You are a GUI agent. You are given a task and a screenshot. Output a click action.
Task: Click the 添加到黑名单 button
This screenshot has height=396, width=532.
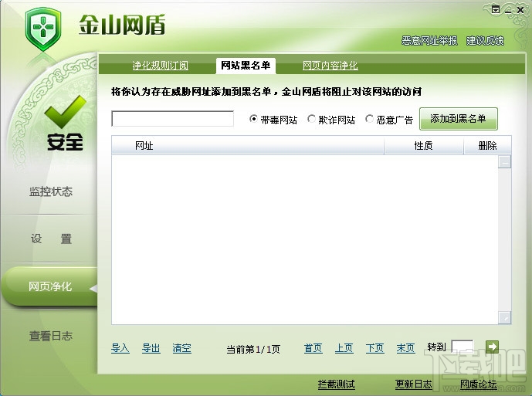(459, 119)
